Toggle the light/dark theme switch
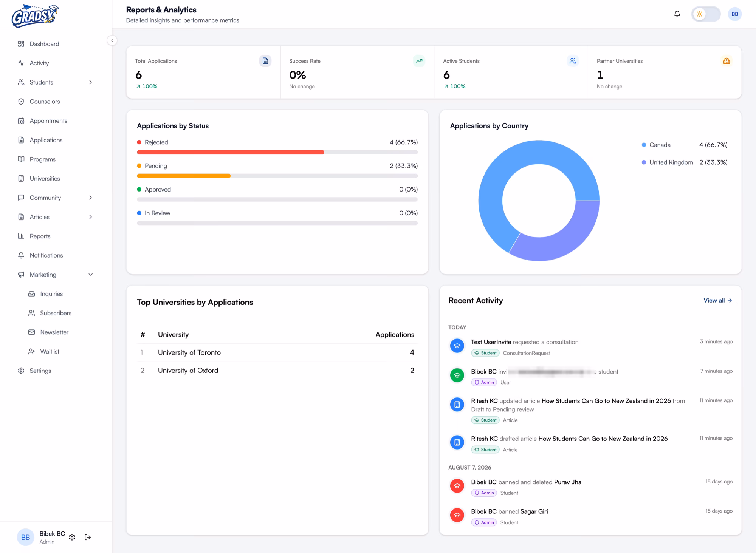The height and width of the screenshot is (553, 756). 706,14
